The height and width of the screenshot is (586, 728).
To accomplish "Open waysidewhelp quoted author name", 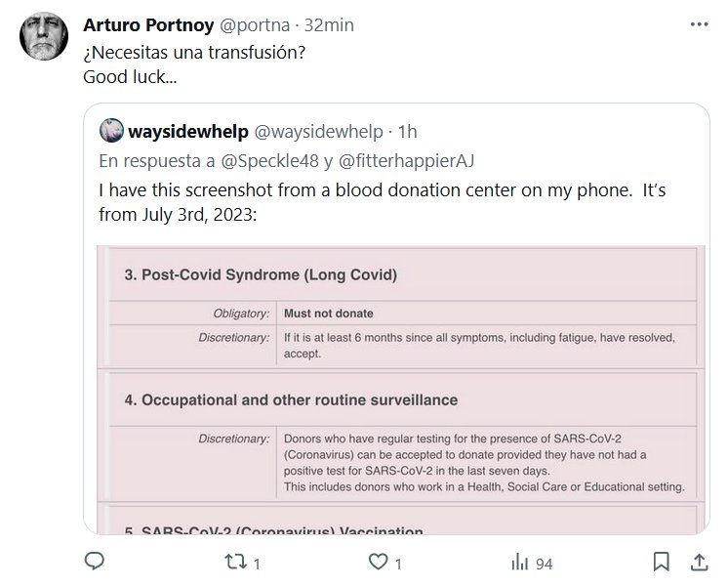I will click(188, 130).
